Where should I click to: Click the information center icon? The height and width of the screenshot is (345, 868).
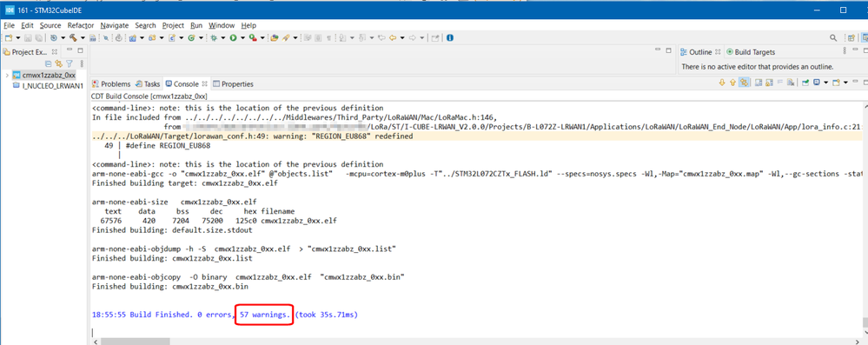(449, 38)
